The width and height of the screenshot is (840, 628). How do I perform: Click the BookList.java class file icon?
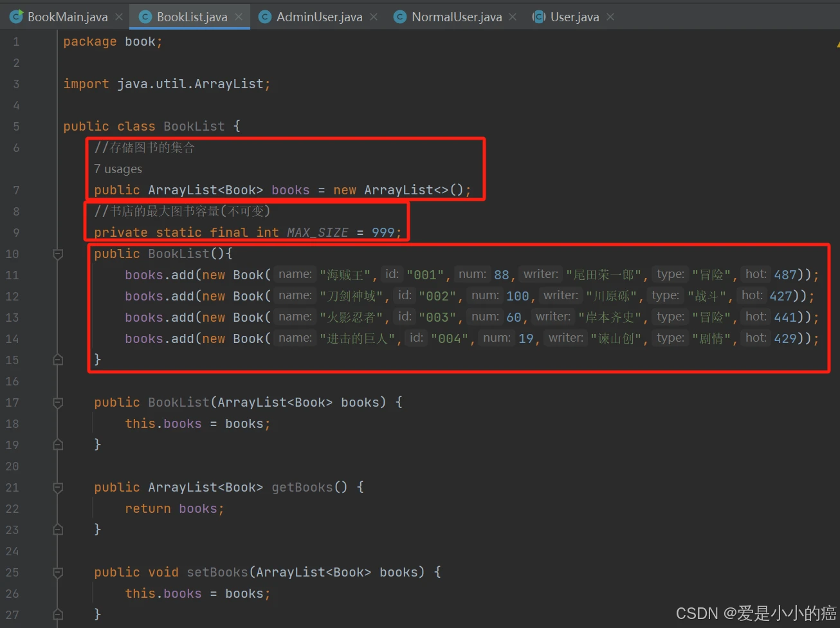[145, 17]
